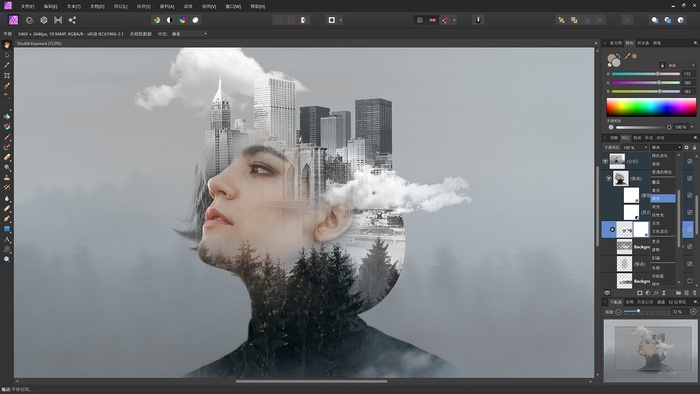Add adjustment layer half-circle icon
The width and height of the screenshot is (700, 394).
(648, 293)
